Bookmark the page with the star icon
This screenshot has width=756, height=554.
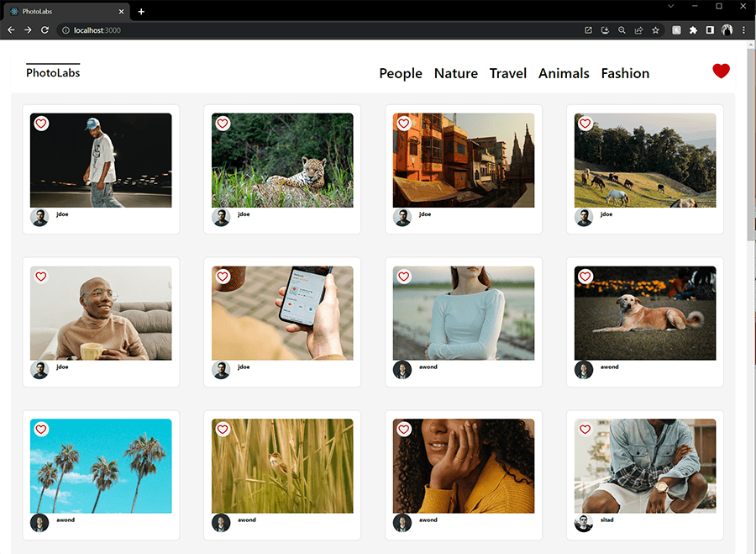(654, 29)
